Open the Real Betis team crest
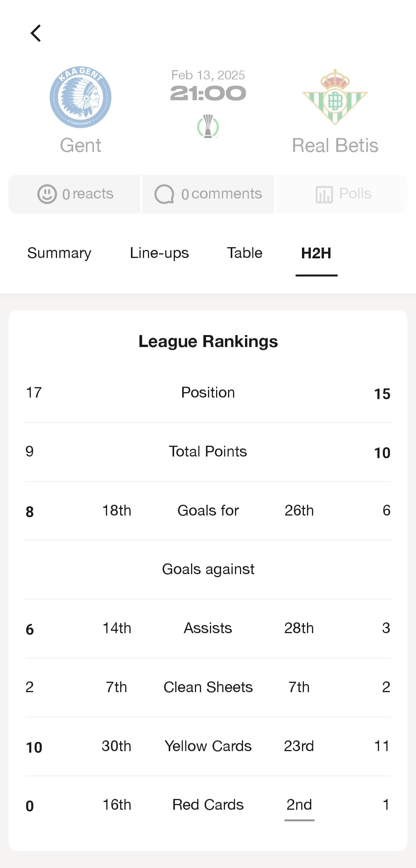The width and height of the screenshot is (416, 868). (335, 97)
